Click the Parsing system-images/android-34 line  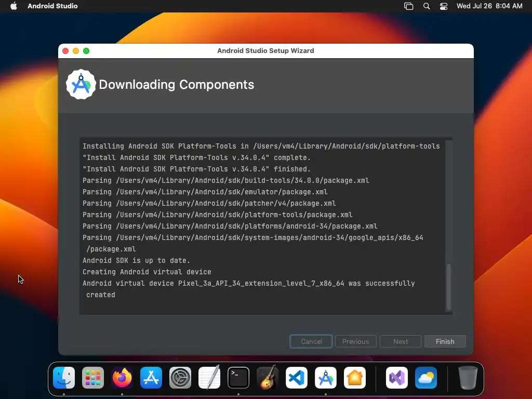(253, 243)
